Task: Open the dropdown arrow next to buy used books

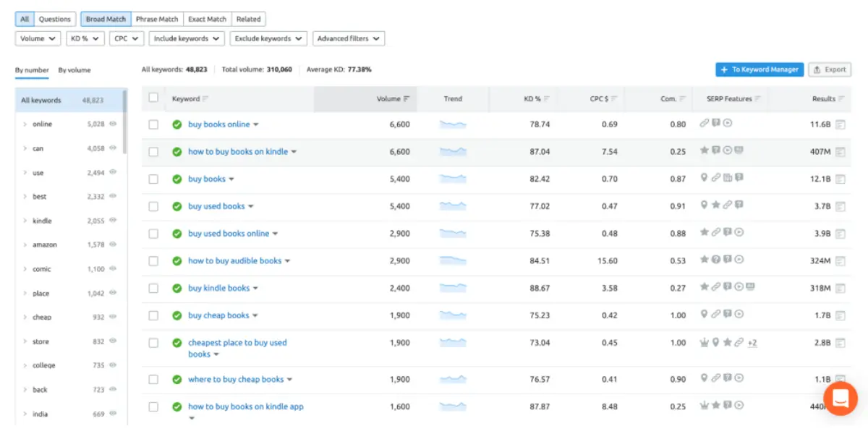Action: click(251, 207)
